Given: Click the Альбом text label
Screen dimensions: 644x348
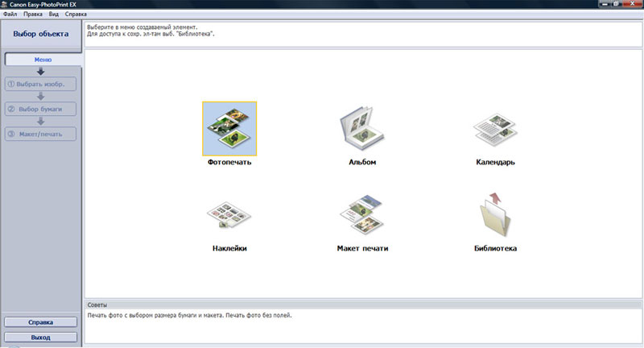Looking at the screenshot, I should coord(362,162).
